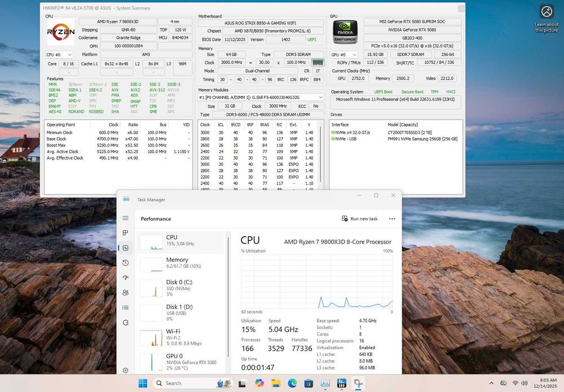Click the OneDrive cloud icon in the system tray
Viewport: 564px width, 392px height.
click(504, 384)
